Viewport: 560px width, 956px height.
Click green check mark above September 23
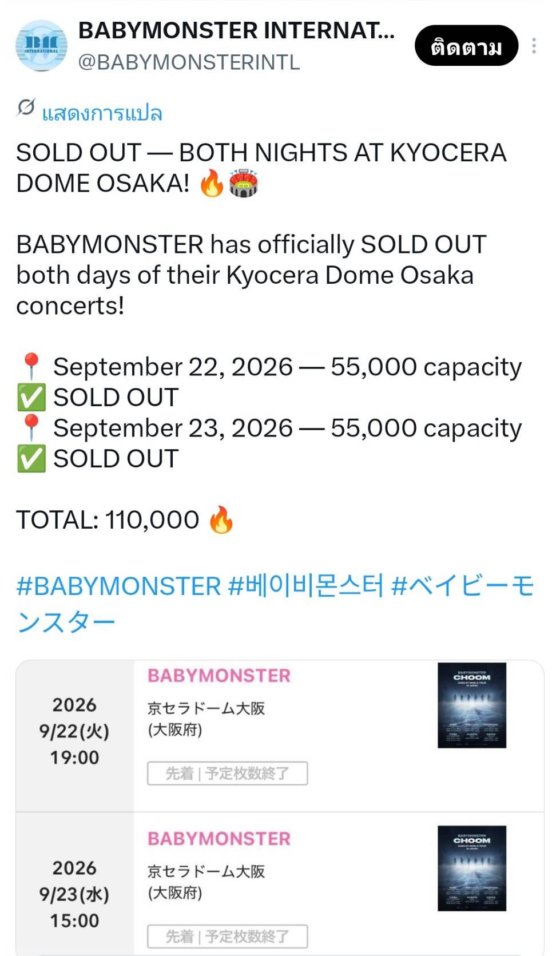[x=31, y=398]
